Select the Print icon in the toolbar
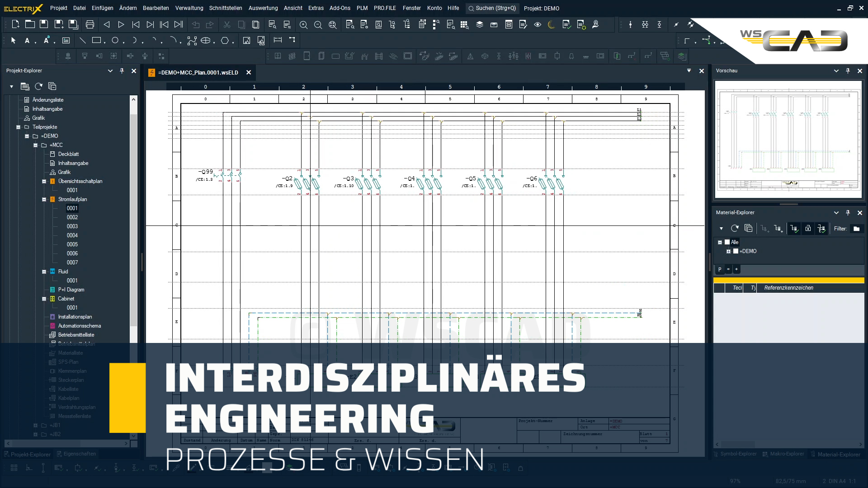Viewport: 868px width, 488px height. (90, 25)
